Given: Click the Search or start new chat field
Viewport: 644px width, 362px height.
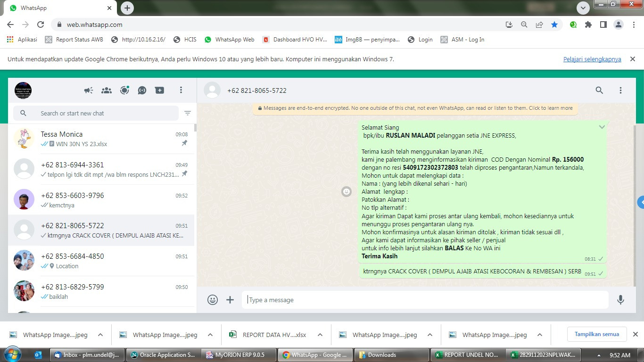Looking at the screenshot, I should click(96, 113).
